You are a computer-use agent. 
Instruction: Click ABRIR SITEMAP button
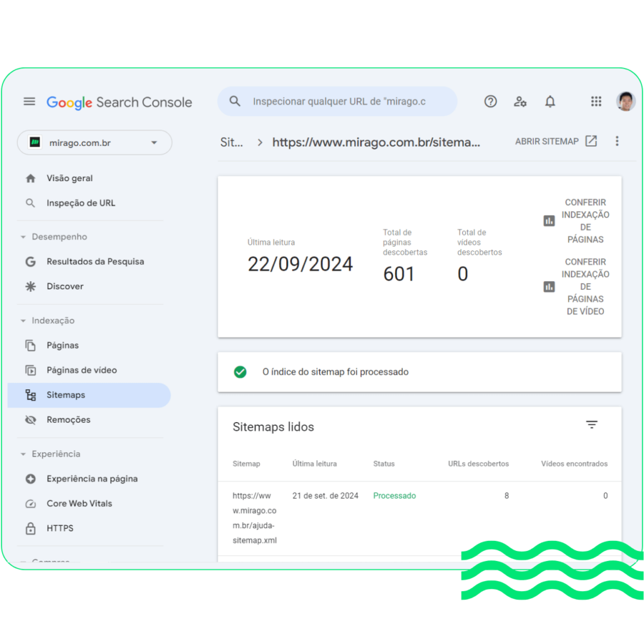click(556, 142)
